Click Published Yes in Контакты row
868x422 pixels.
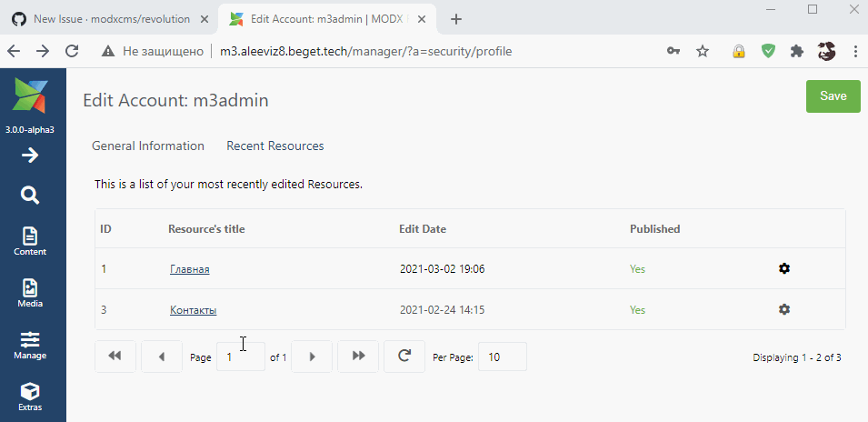[638, 310]
